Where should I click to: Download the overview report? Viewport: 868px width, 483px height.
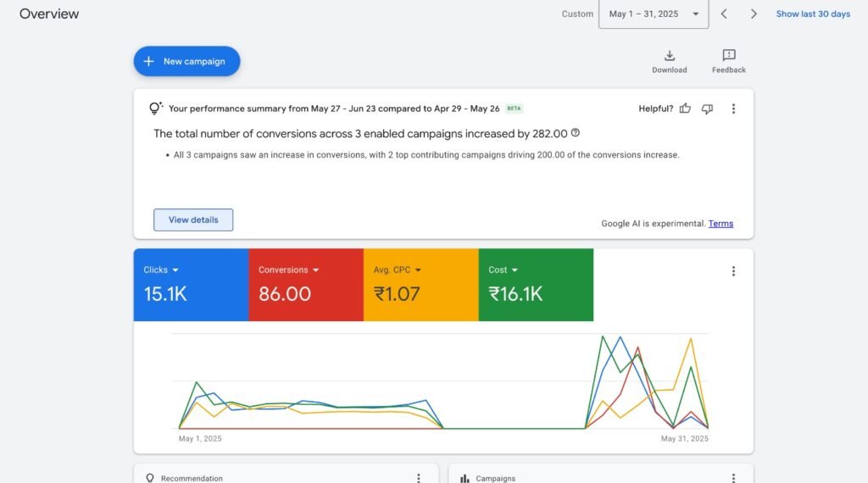(670, 61)
